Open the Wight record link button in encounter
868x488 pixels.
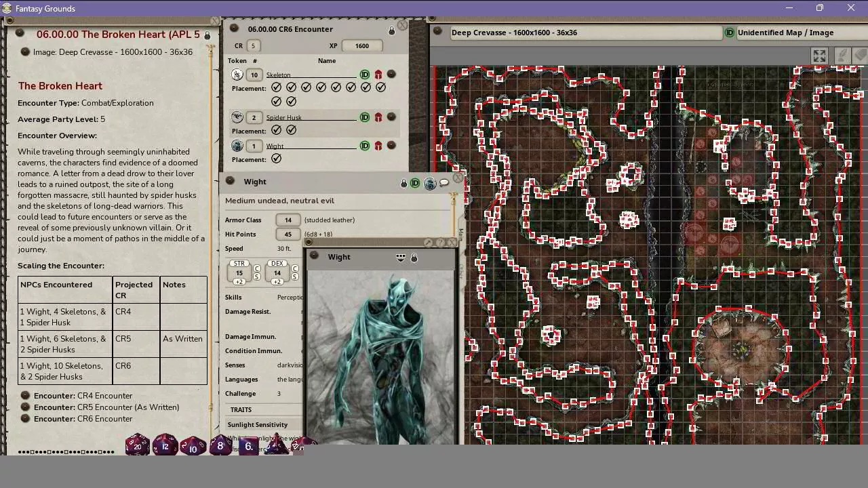point(391,145)
